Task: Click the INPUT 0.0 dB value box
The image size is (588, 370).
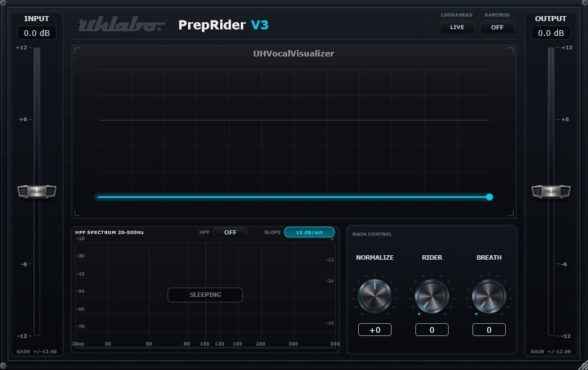Action: pos(37,33)
